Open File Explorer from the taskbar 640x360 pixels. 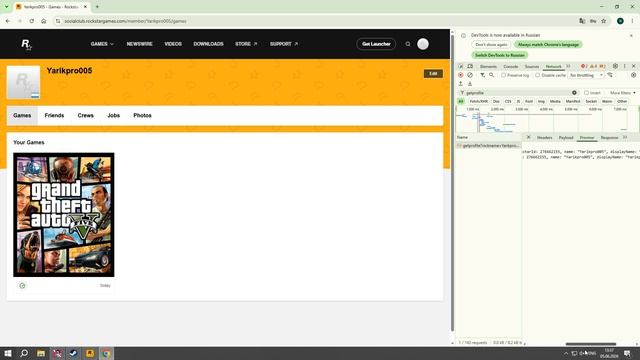[41, 353]
